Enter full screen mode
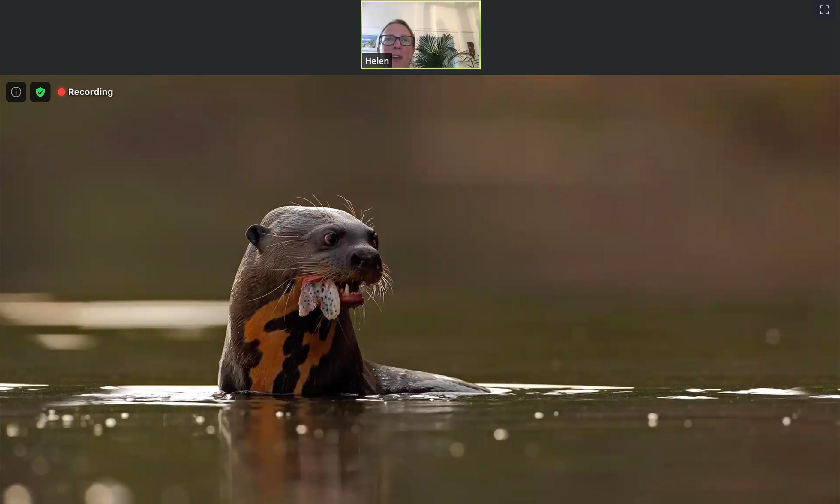 (x=824, y=10)
